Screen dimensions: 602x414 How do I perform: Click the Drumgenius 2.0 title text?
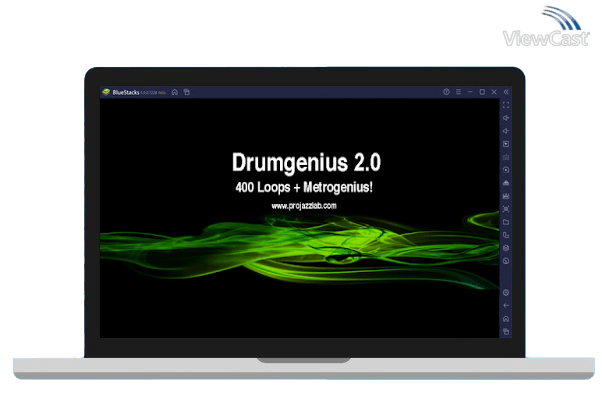[306, 162]
